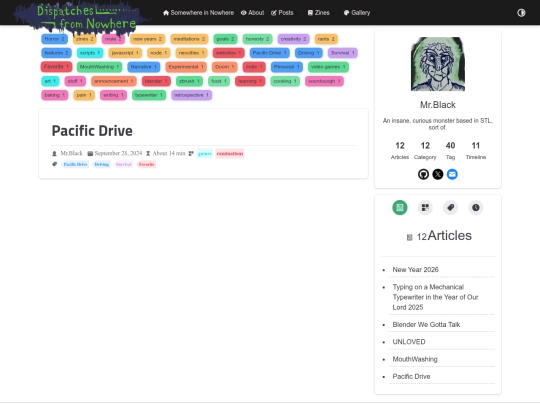540x405 pixels.
Task: Toggle the dark mode contrast icon
Action: (x=521, y=13)
